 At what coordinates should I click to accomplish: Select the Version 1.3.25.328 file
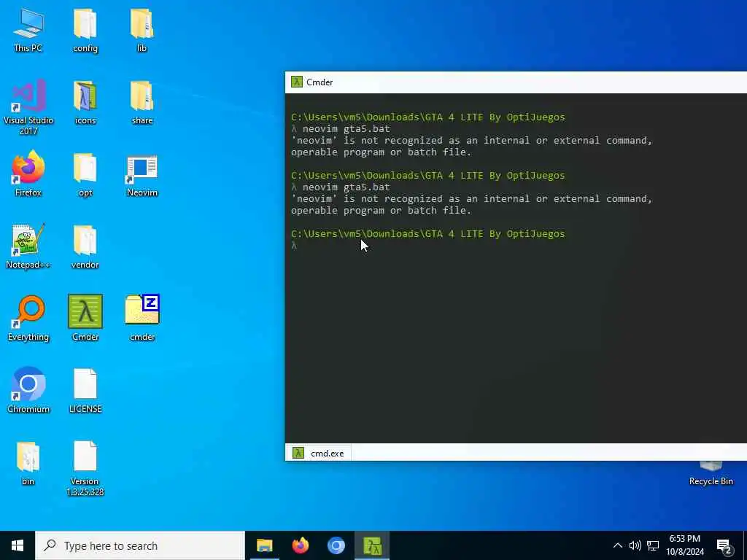(85, 469)
